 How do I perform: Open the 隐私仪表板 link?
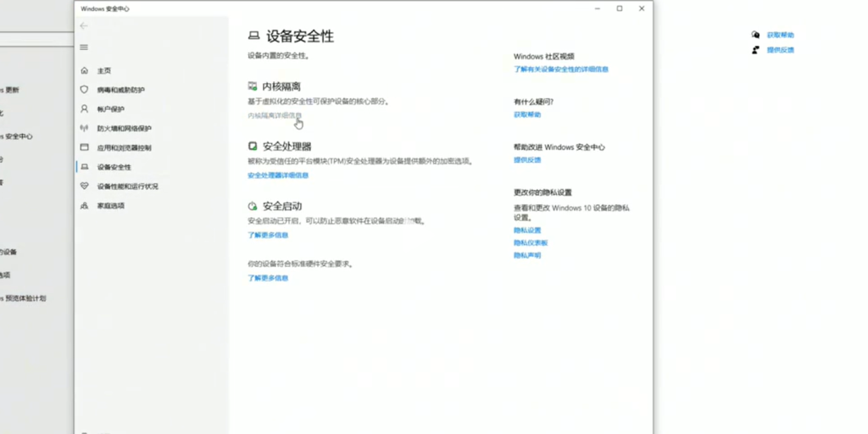[530, 242]
